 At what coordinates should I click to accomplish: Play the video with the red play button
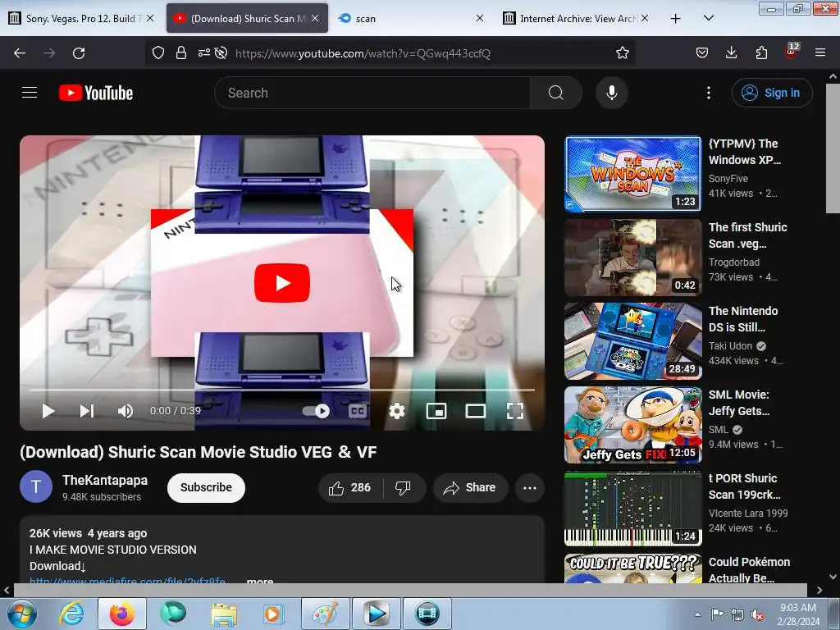coord(282,283)
